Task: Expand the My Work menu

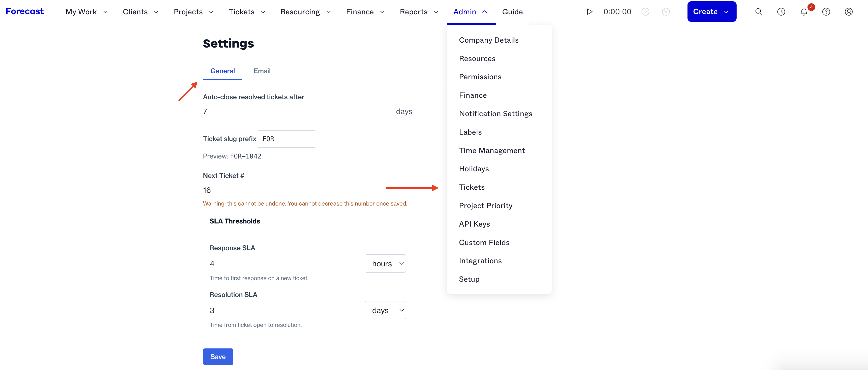Action: pos(86,12)
